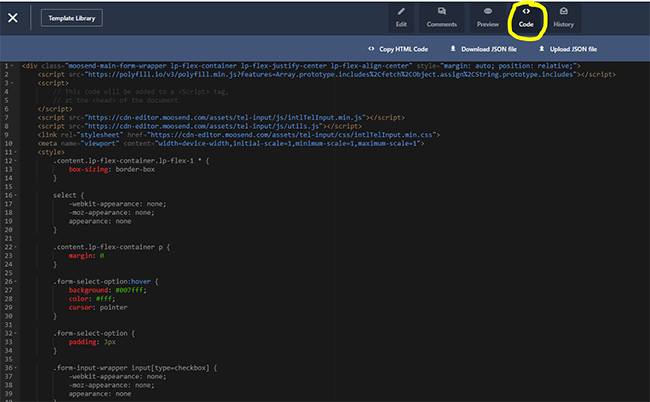Open the Comments speech bubble icon
The height and width of the screenshot is (402, 650).
(x=441, y=11)
